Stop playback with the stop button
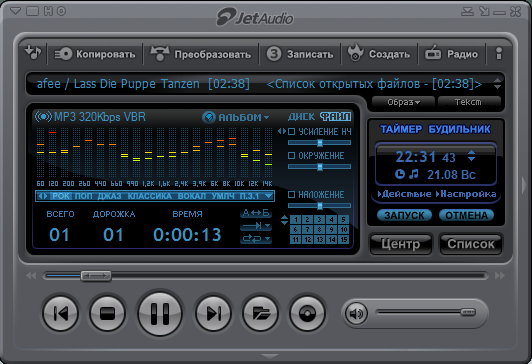This screenshot has width=532, height=364. pos(108,313)
